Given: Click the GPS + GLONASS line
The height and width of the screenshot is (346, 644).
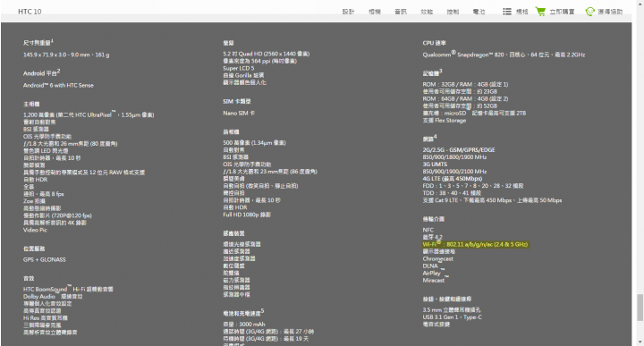Looking at the screenshot, I should [x=45, y=259].
